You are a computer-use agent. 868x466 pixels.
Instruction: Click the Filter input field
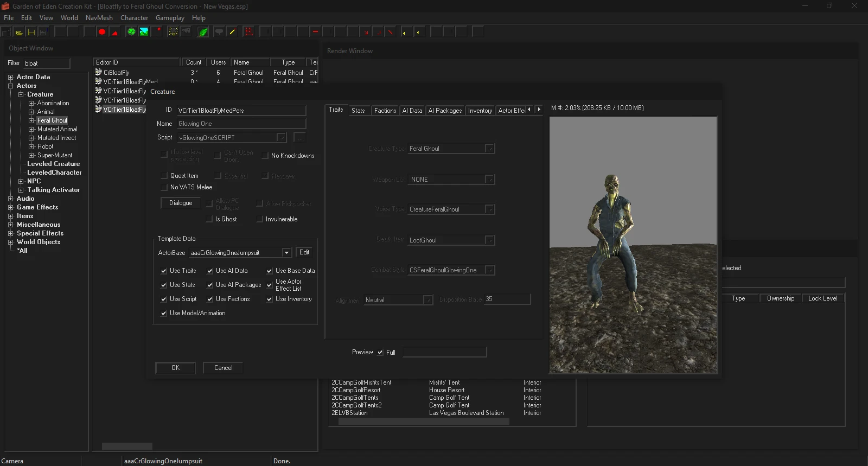pos(47,63)
